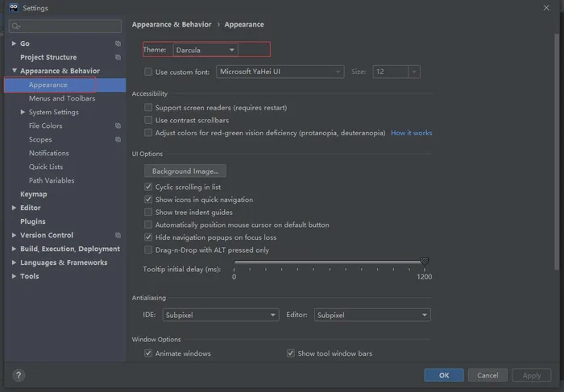
Task: Click the vertical scrollbar of settings panel
Action: point(557,151)
